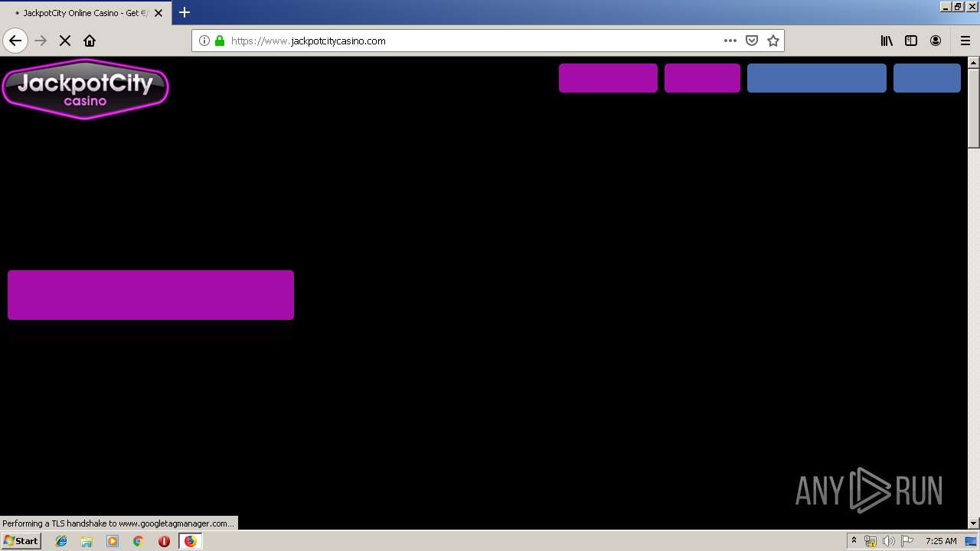
Task: Click the second smaller purple header button
Action: point(702,78)
